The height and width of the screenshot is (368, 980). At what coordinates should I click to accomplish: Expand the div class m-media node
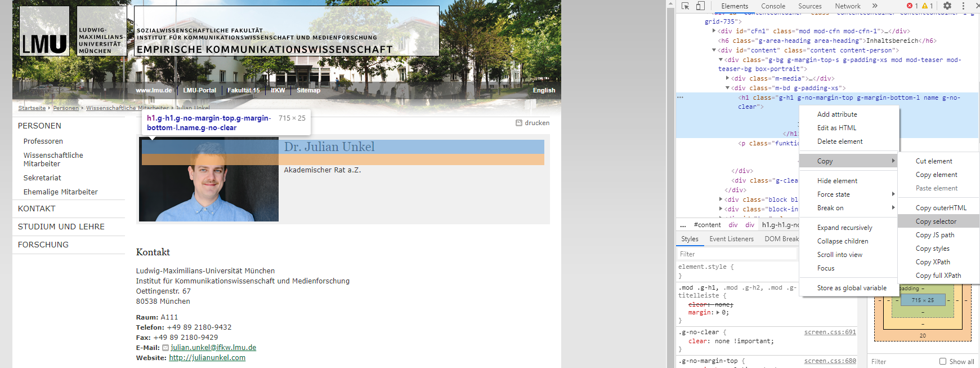[728, 78]
